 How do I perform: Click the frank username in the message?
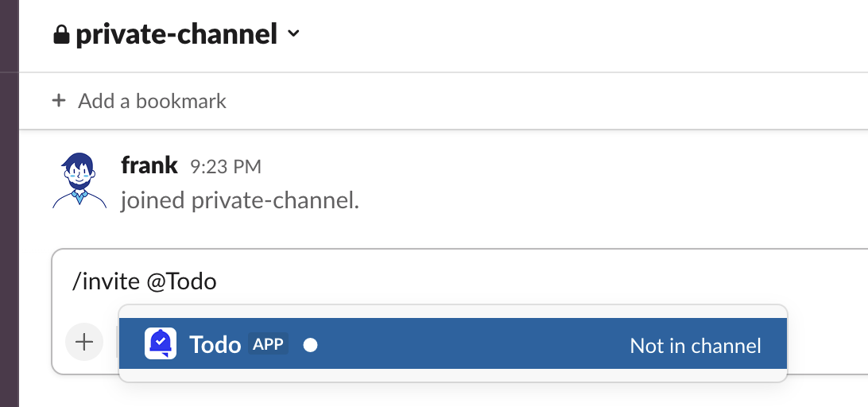click(x=149, y=165)
